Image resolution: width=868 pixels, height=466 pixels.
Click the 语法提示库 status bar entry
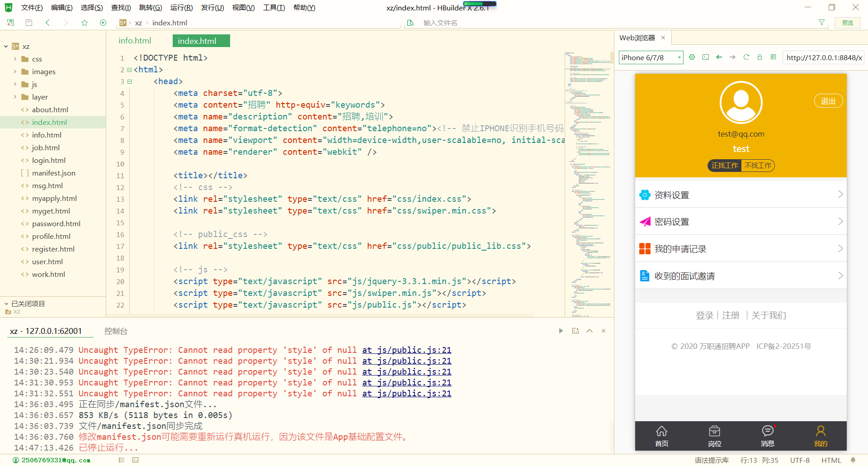click(712, 460)
